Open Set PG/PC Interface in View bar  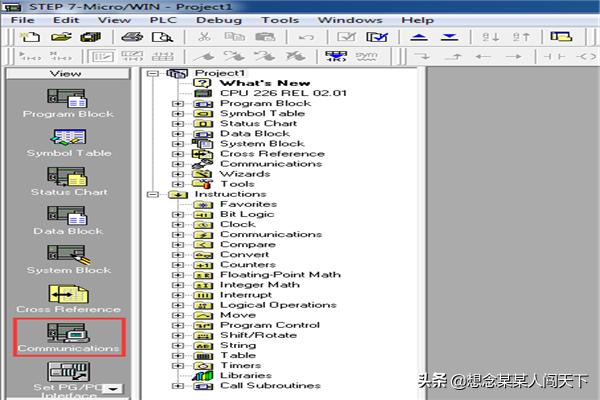tap(68, 380)
